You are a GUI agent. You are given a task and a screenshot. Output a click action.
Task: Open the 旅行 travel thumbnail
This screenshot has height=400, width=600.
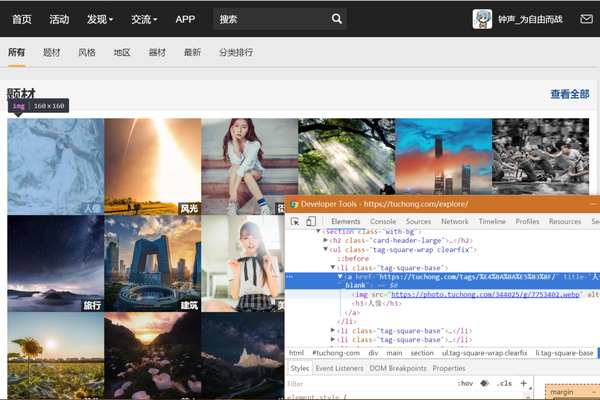point(55,263)
